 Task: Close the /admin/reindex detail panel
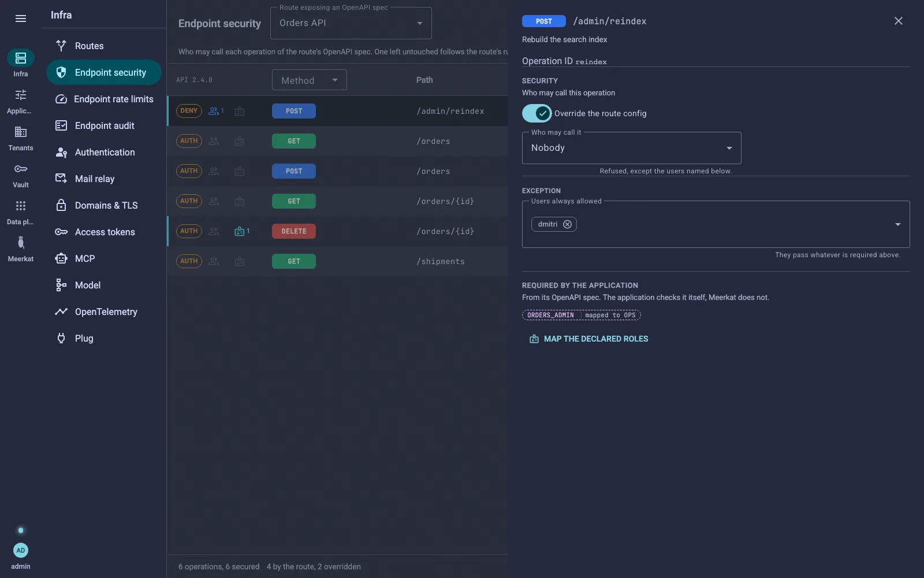tap(899, 21)
